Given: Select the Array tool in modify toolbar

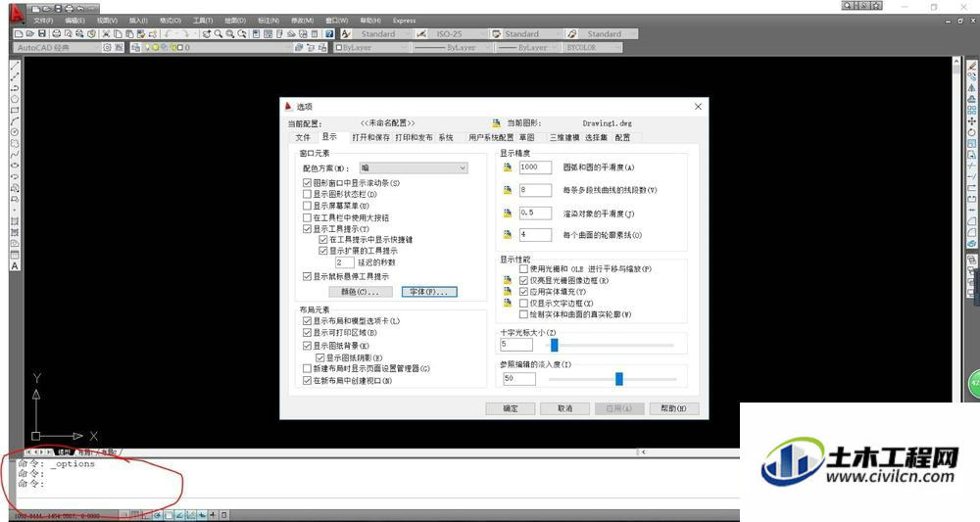Looking at the screenshot, I should pos(972,108).
